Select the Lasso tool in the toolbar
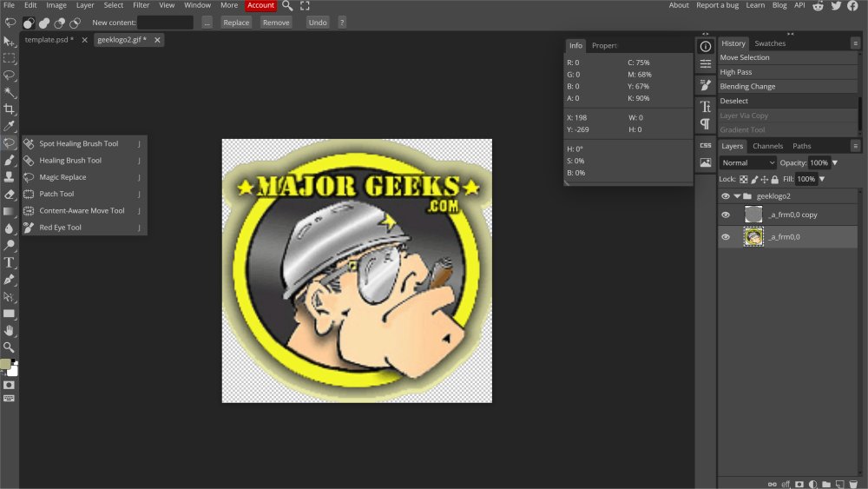 (x=9, y=76)
